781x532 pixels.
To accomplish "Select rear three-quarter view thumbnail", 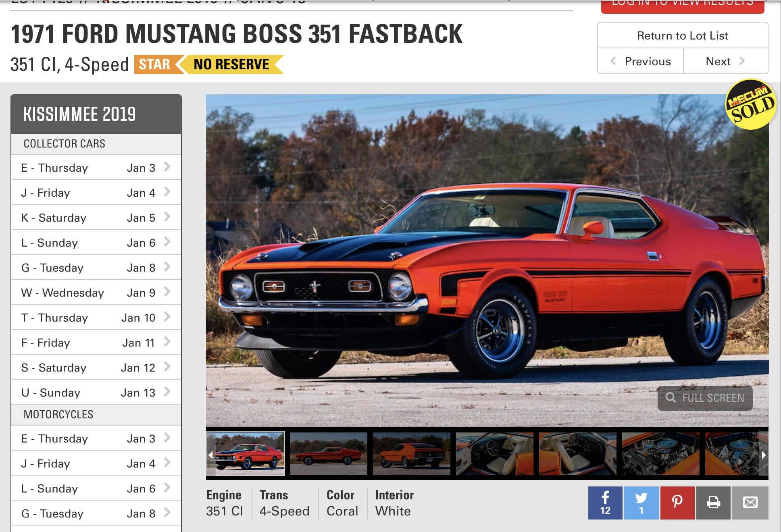I will pos(411,454).
